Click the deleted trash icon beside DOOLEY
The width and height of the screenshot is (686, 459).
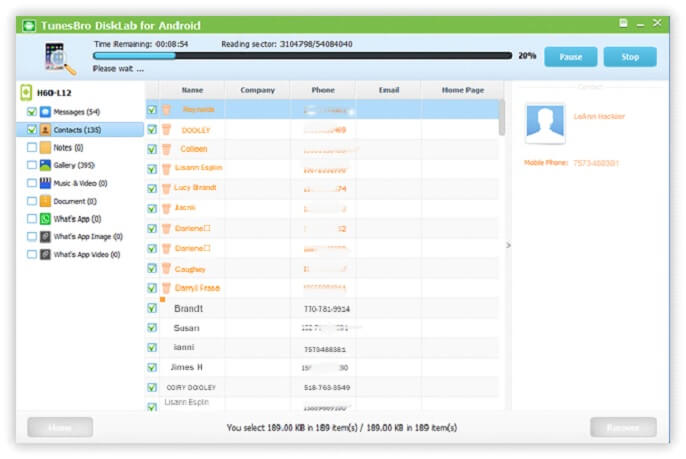coord(166,130)
